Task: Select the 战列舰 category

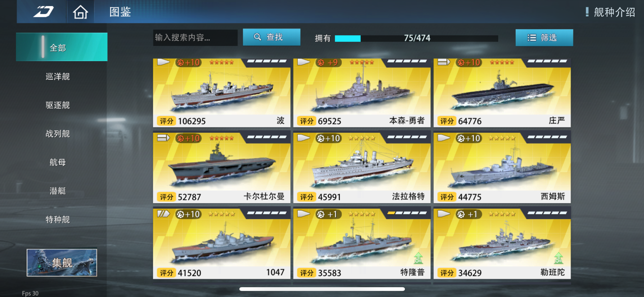Action: (58, 134)
